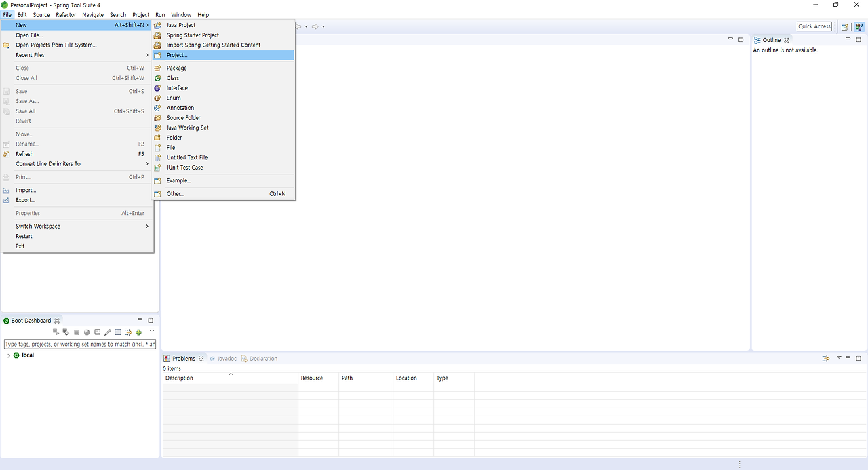Close the Outline view tab
This screenshot has height=470, width=868.
click(787, 41)
